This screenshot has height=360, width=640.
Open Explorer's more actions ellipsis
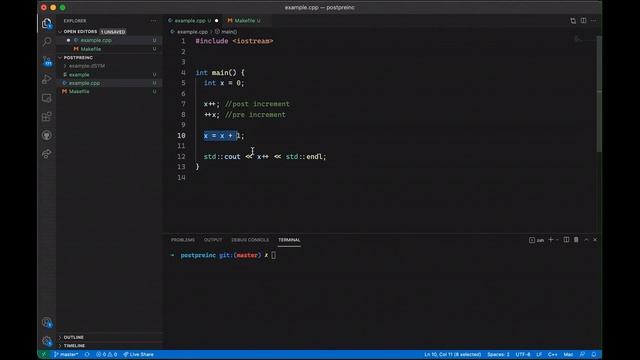pyautogui.click(x=153, y=20)
